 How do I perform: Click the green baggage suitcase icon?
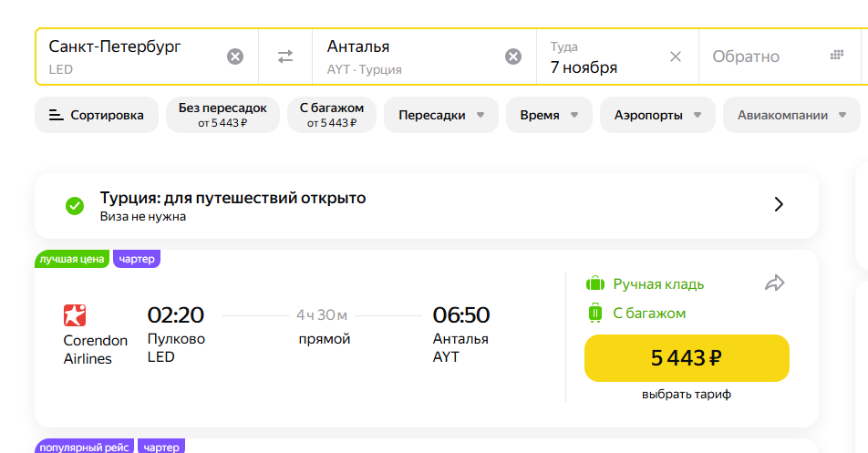[595, 313]
